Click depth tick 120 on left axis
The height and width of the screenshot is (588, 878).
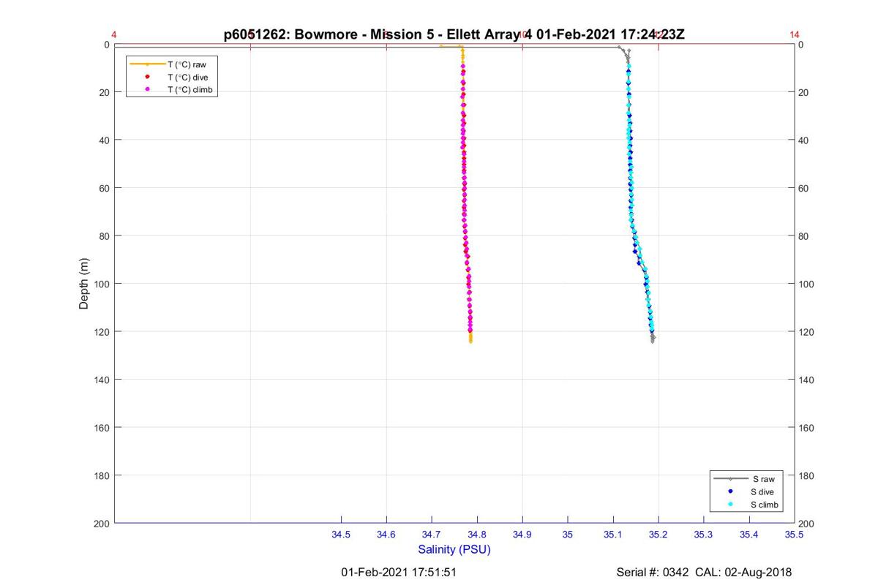[x=102, y=331]
